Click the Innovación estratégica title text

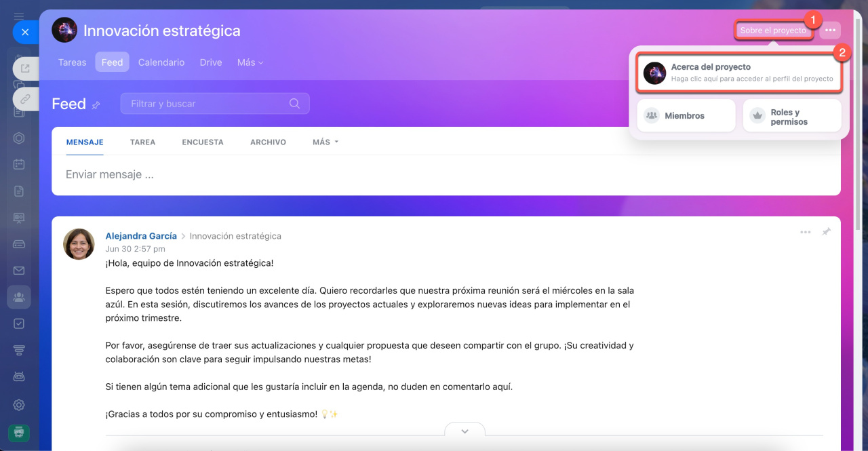tap(162, 31)
